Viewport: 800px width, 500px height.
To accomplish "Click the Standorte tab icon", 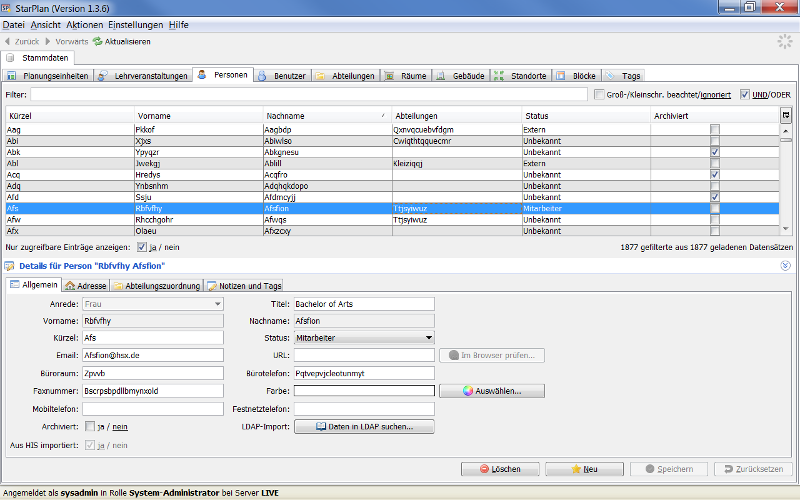I will pyautogui.click(x=499, y=76).
